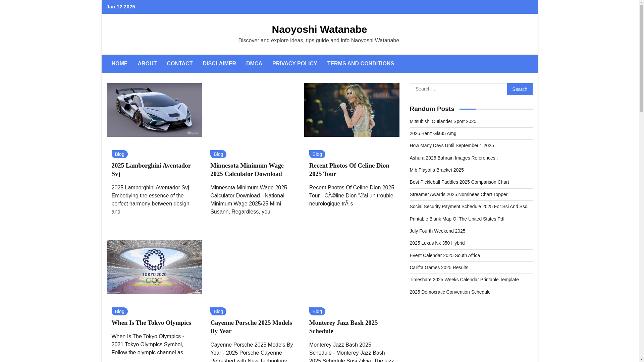Image resolution: width=644 pixels, height=362 pixels.
Task: Open Carifta Games 2025 Results link
Action: click(439, 267)
